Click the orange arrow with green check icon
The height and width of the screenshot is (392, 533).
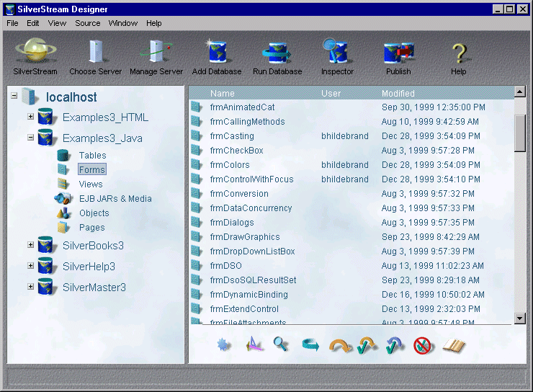coord(367,345)
